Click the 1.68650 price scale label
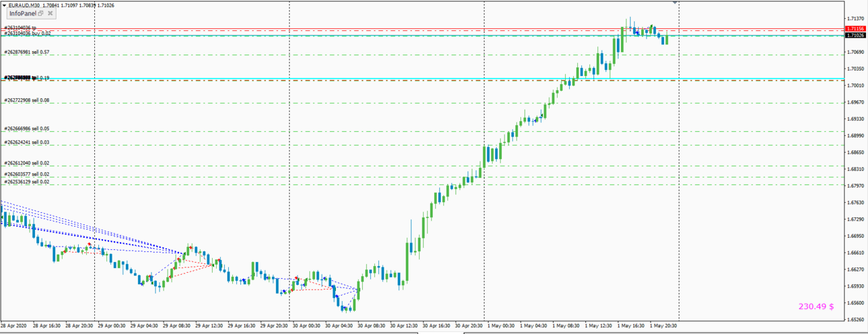 click(856, 152)
